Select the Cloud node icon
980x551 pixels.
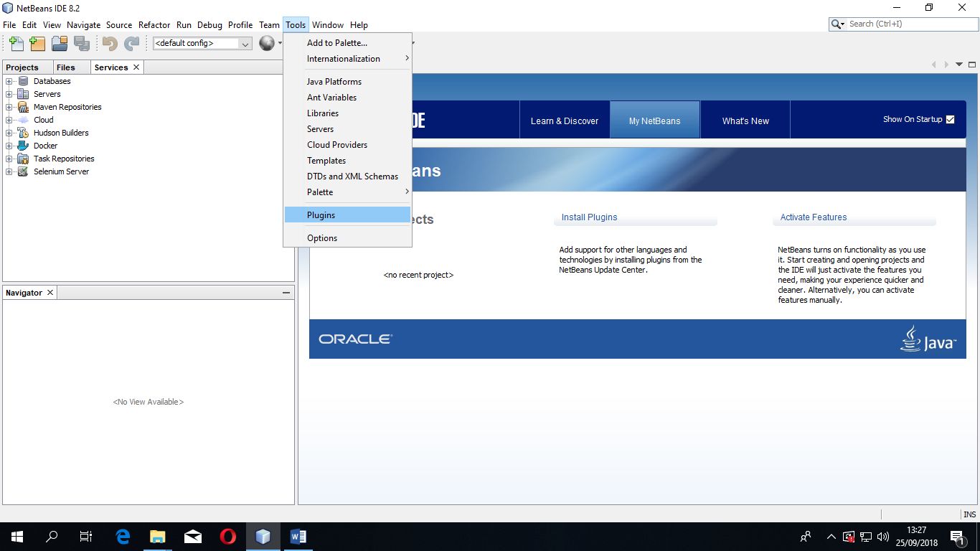23,120
